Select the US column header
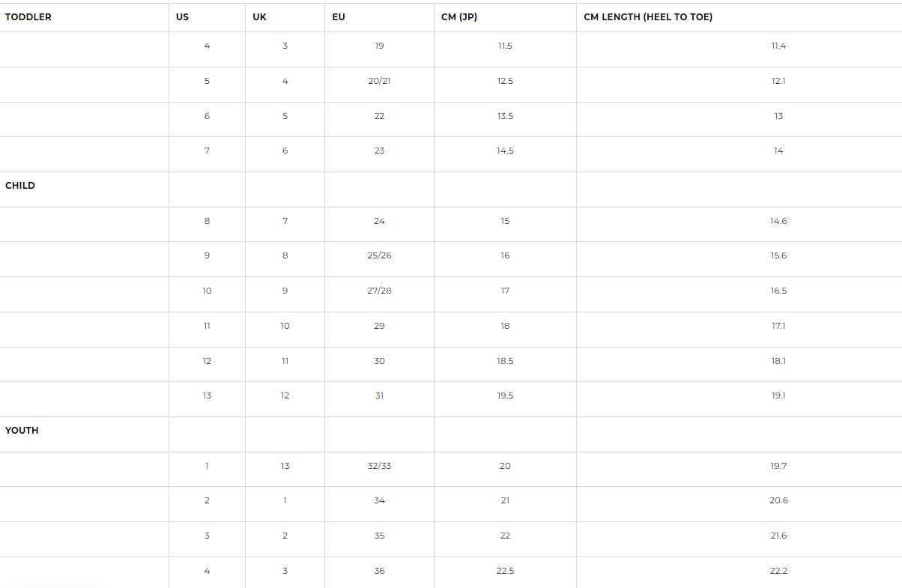902x588 pixels. pyautogui.click(x=183, y=17)
